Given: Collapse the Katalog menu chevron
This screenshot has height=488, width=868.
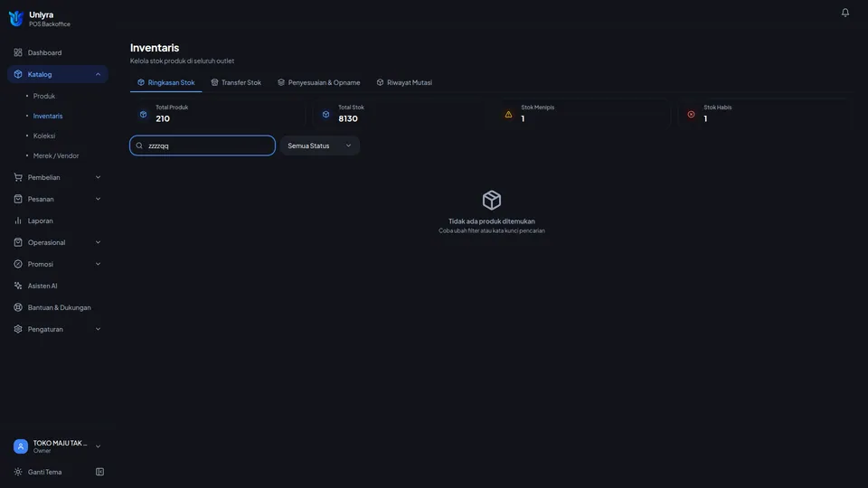Looking at the screenshot, I should 98,74.
